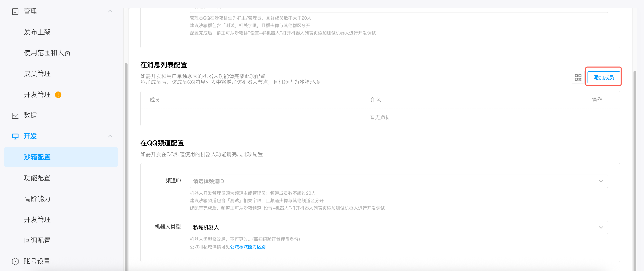This screenshot has height=271, width=644.
Task: Click the 账号设置 gear icon
Action: click(x=16, y=261)
